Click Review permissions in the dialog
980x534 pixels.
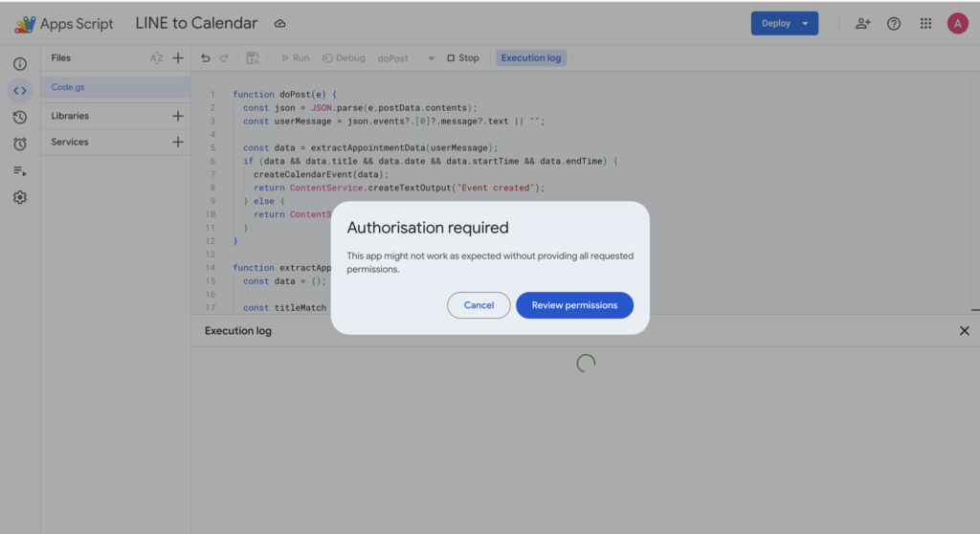574,305
